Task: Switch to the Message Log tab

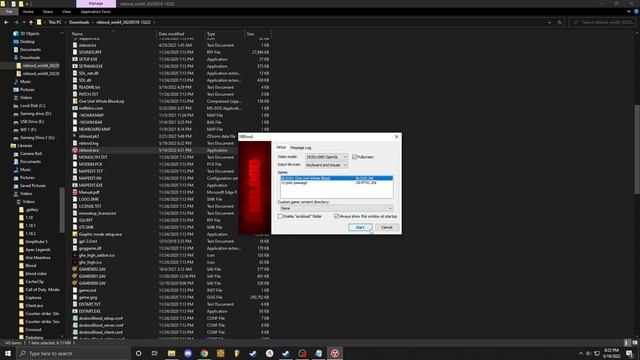Action: click(x=300, y=147)
